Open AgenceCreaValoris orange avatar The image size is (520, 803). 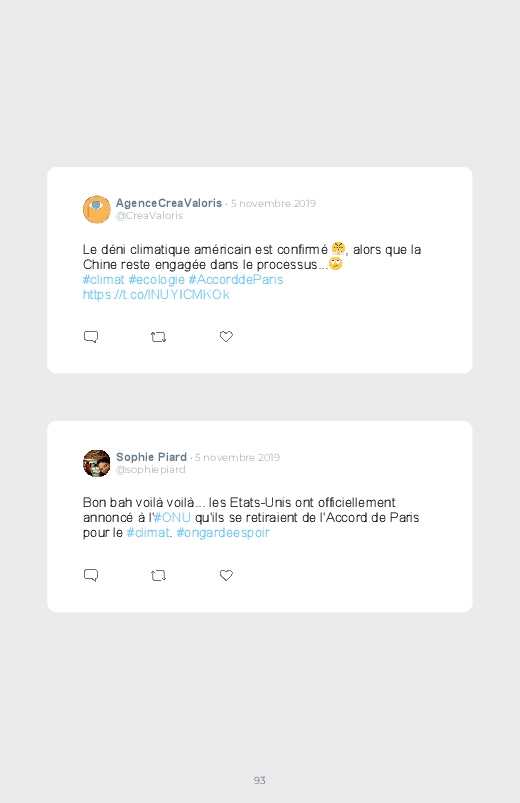(97, 209)
